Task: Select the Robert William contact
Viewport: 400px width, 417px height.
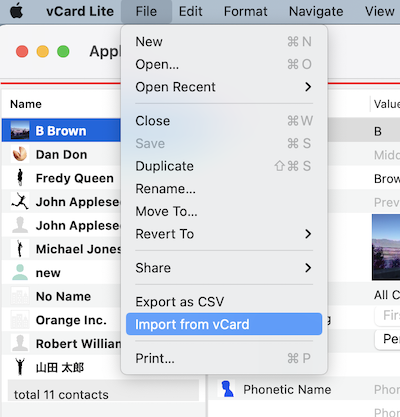Action: point(61,343)
